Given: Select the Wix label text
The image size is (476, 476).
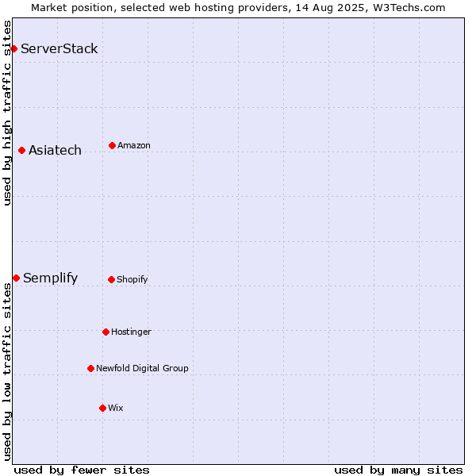Looking at the screenshot, I should click(x=116, y=408).
